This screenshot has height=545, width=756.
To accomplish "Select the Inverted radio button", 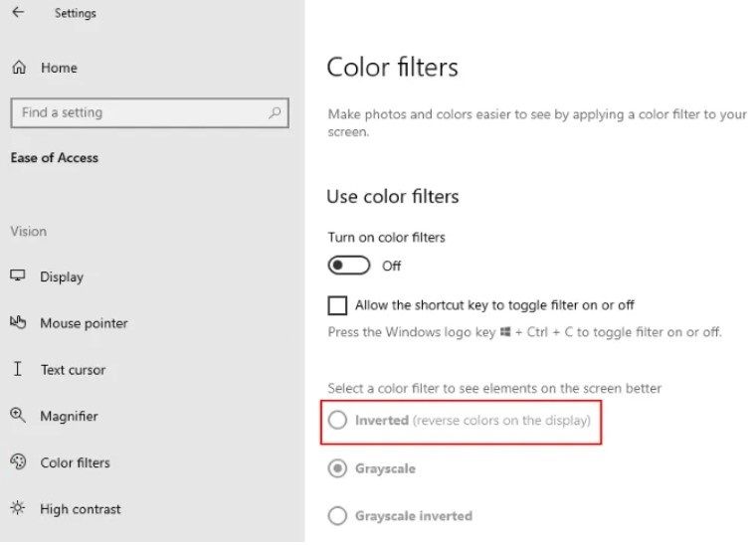I will pos(337,421).
